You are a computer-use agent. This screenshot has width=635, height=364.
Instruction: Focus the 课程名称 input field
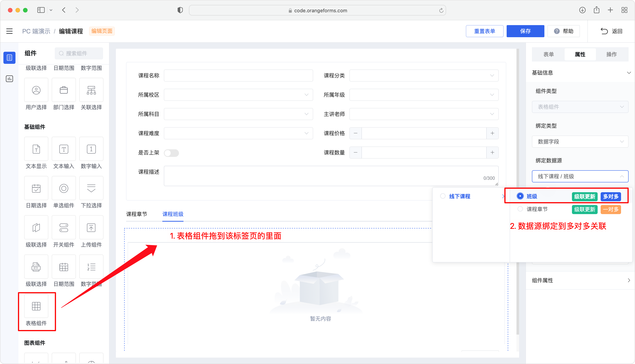click(x=238, y=76)
